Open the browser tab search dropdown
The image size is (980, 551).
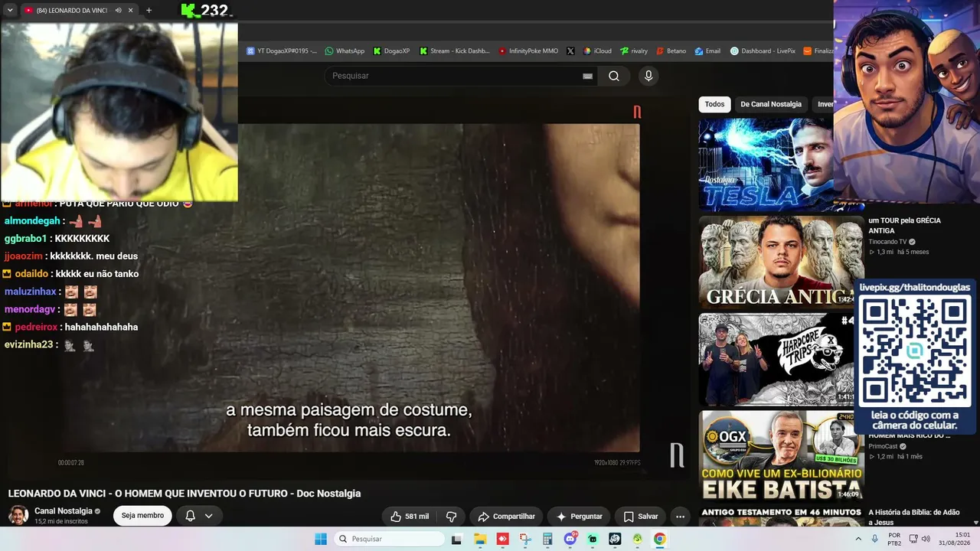click(10, 11)
